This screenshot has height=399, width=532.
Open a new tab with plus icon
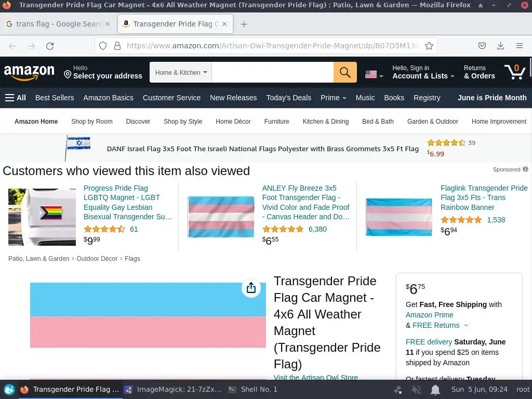(244, 24)
